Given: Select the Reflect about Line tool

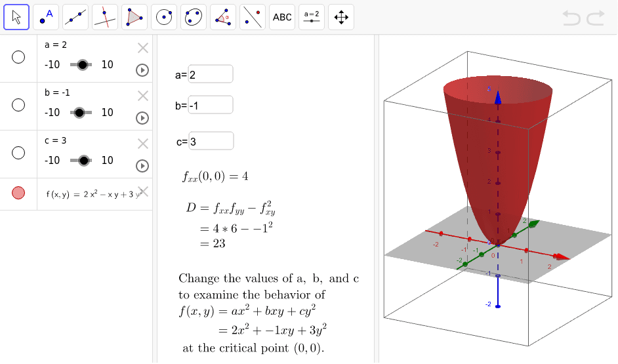Looking at the screenshot, I should coord(253,17).
